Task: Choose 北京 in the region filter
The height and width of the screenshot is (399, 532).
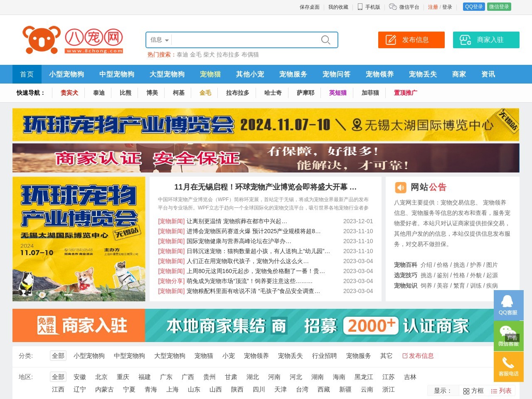Action: click(101, 377)
